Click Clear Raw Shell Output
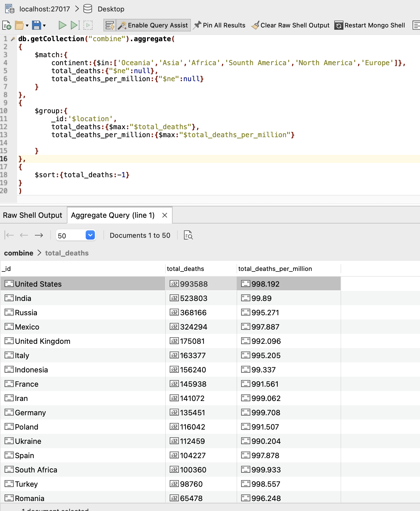 [x=291, y=25]
